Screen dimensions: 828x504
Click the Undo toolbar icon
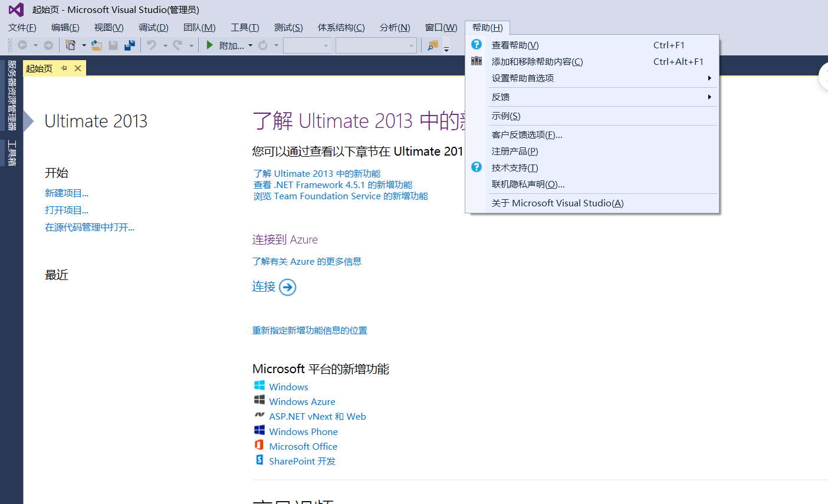[152, 45]
